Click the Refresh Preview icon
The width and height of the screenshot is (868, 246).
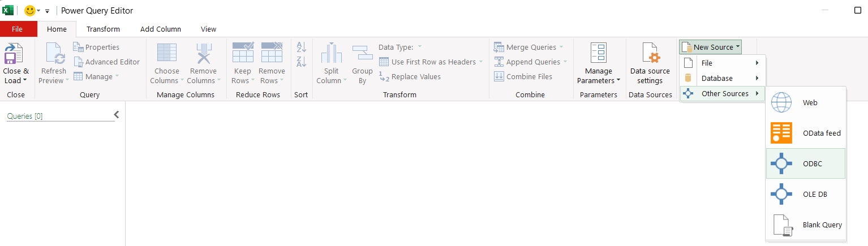pos(55,54)
